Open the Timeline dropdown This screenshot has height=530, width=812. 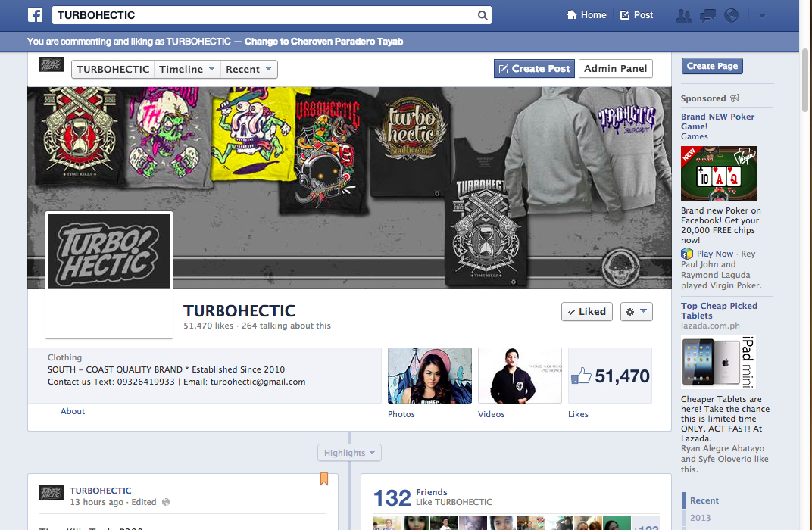[187, 70]
